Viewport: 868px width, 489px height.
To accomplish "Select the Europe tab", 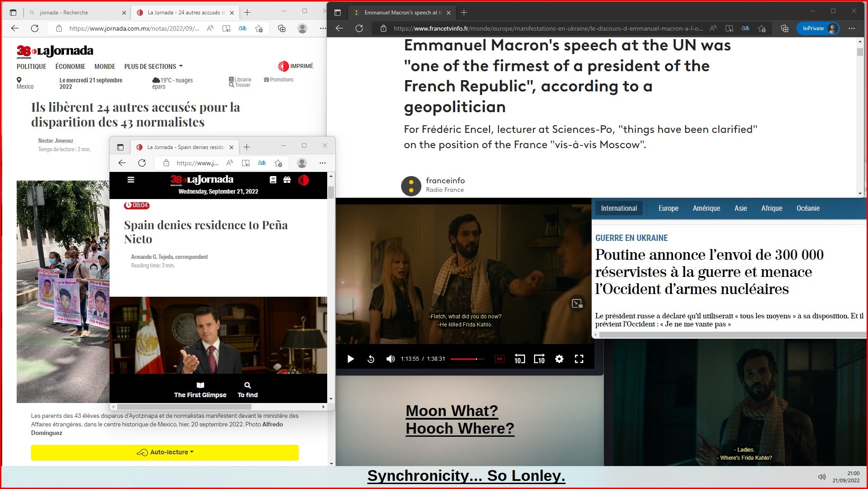I will click(668, 208).
